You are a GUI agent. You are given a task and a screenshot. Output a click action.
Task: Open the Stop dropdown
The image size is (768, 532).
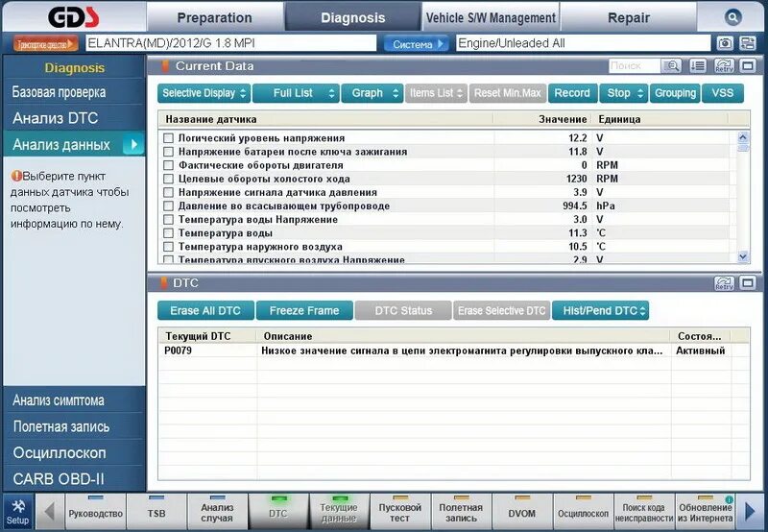(x=623, y=93)
